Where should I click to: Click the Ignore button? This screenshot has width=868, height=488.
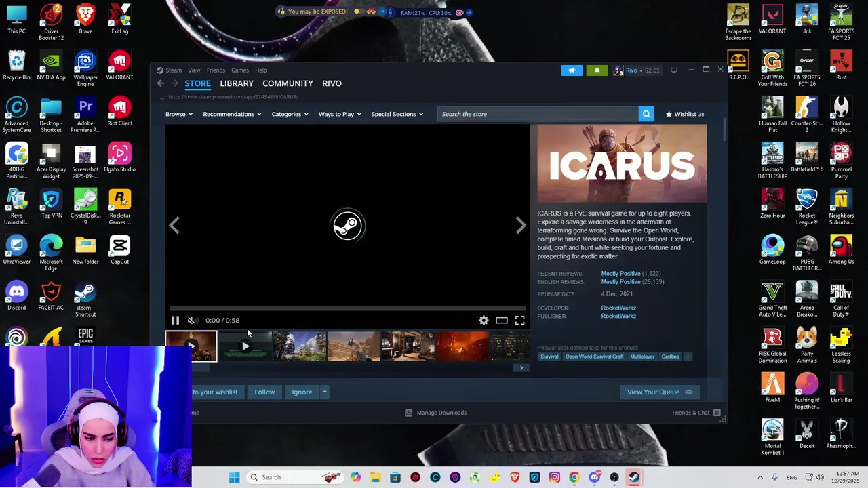[302, 392]
